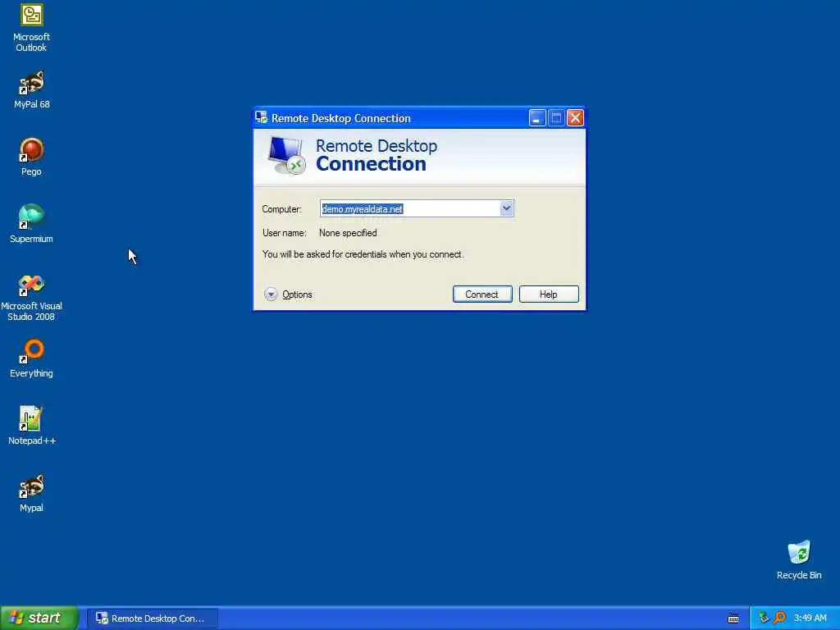Screen dimensions: 840x630
Task: Click the on-screen keyboard tray icon
Action: click(x=733, y=619)
